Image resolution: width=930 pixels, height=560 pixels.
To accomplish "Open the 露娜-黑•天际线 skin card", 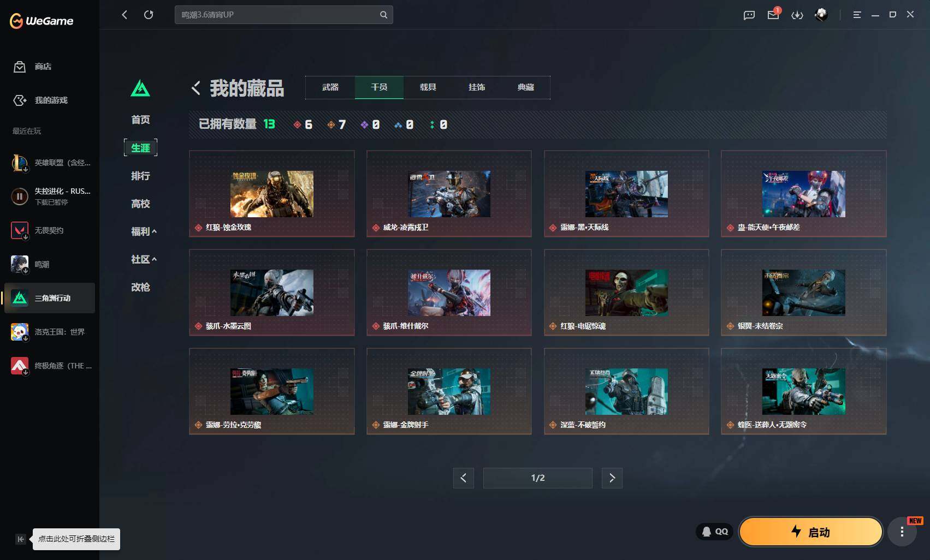I will pos(626,194).
